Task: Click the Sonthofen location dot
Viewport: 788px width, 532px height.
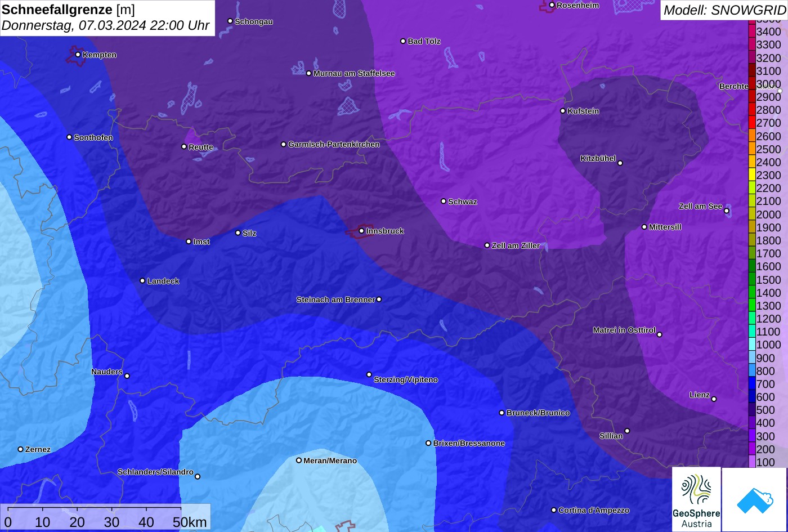Action: 70,137
